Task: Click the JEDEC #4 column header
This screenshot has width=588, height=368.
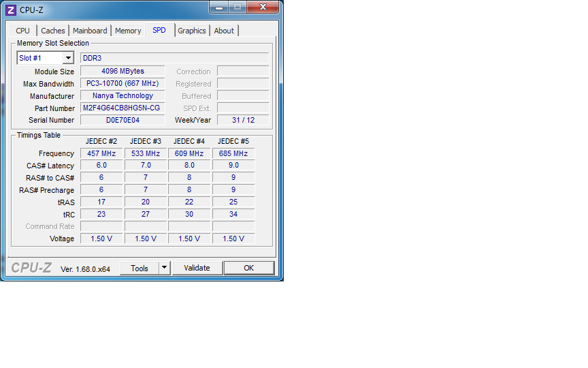Action: (x=189, y=141)
